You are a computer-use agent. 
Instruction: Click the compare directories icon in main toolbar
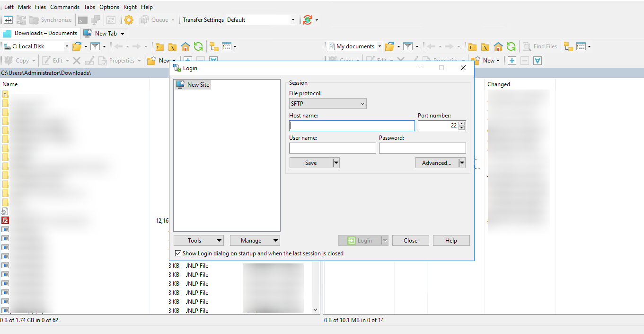[x=9, y=20]
